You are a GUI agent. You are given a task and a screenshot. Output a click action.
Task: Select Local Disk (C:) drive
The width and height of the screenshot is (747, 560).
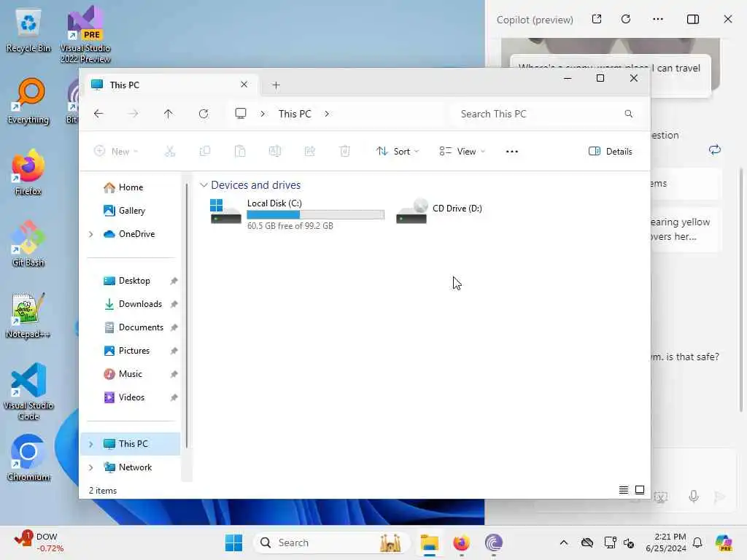tap(298, 214)
